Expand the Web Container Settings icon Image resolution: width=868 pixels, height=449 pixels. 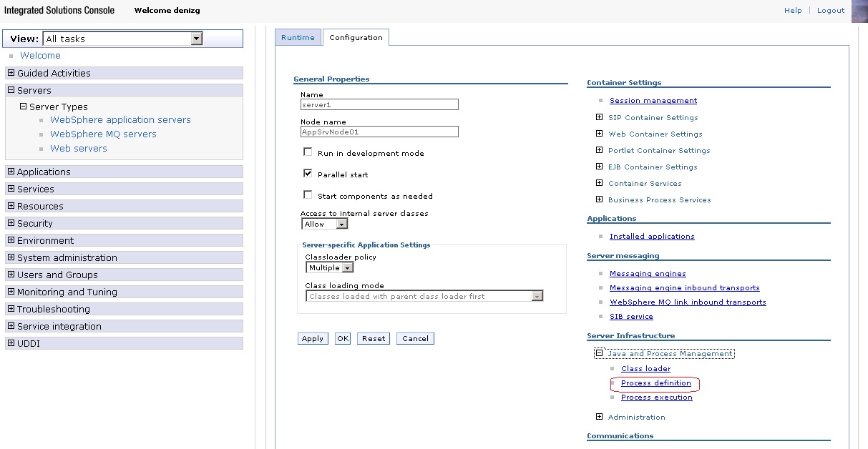click(x=599, y=134)
